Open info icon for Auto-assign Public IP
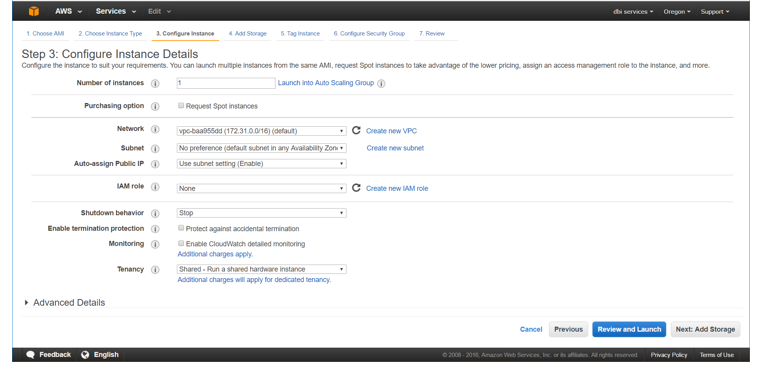This screenshot has height=373, width=770. pos(155,164)
